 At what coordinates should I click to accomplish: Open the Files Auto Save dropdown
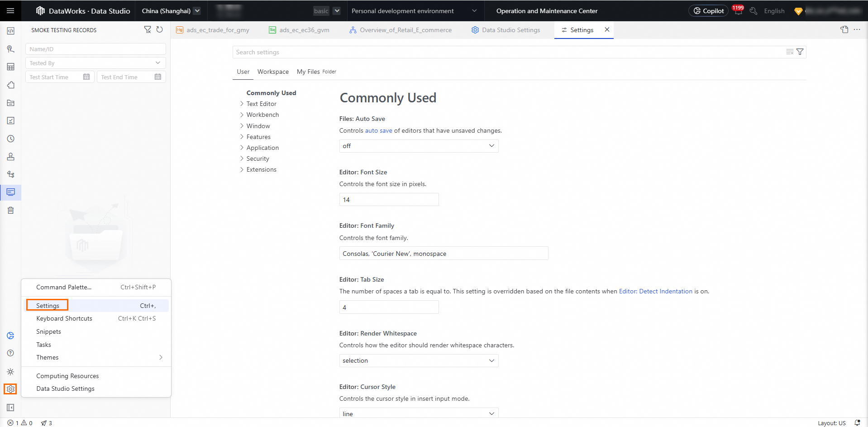click(x=419, y=146)
